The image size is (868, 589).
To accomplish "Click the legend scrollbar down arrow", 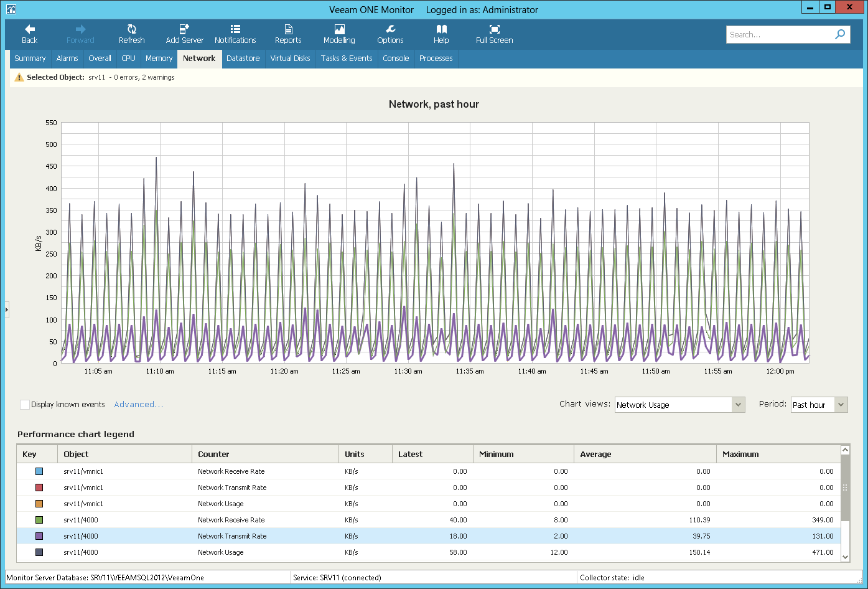I will pos(845,557).
